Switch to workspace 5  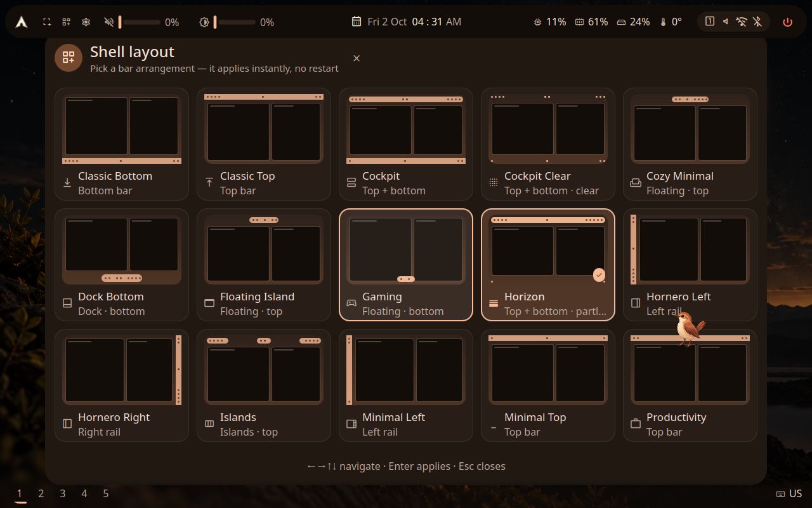[106, 493]
